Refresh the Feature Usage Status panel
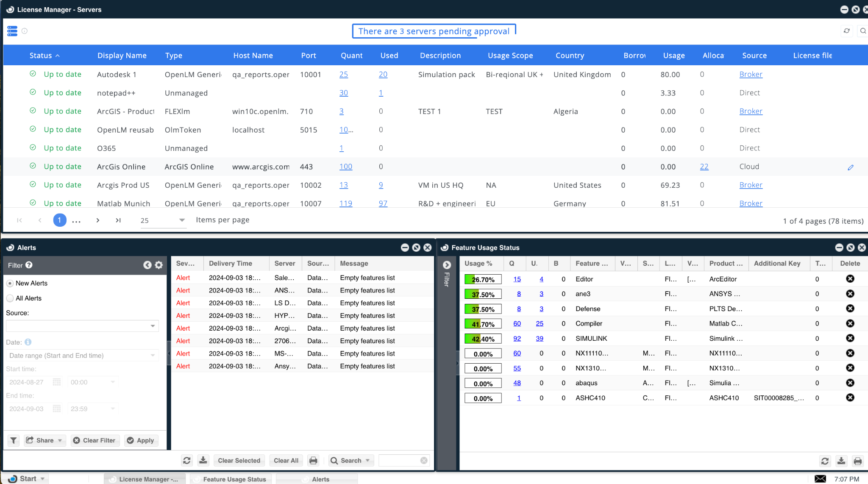This screenshot has height=484, width=868. pyautogui.click(x=825, y=461)
